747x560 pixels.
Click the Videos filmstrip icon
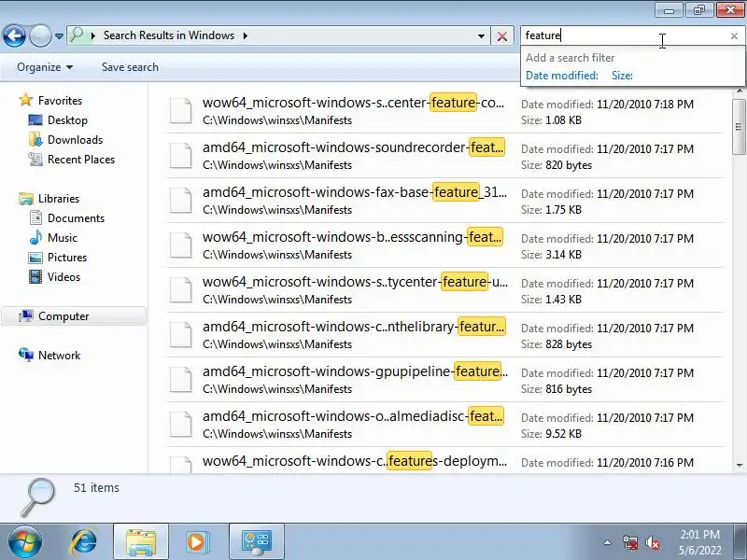click(35, 276)
